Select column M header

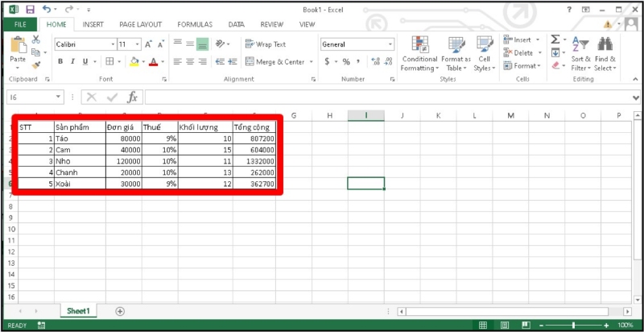pyautogui.click(x=510, y=116)
